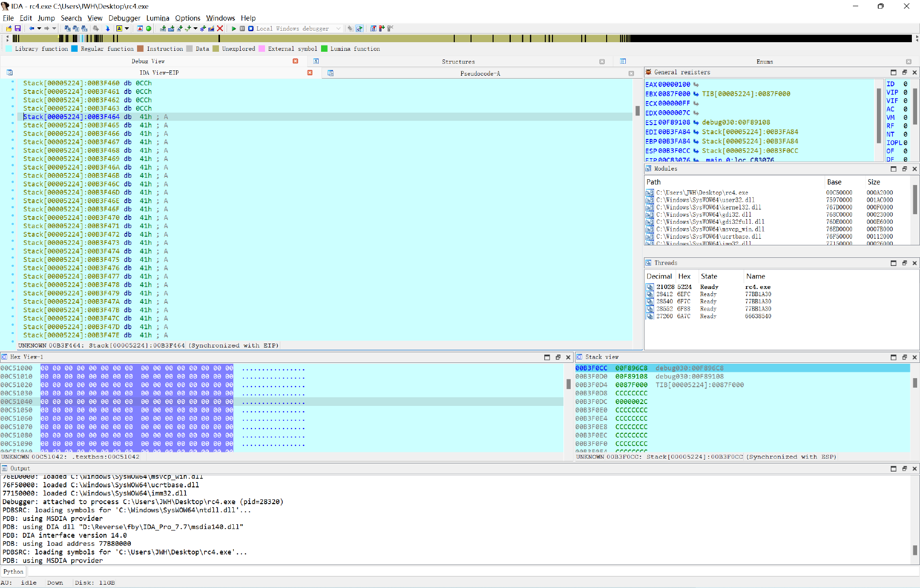
Task: Terminate process with the stop button
Action: tap(251, 29)
